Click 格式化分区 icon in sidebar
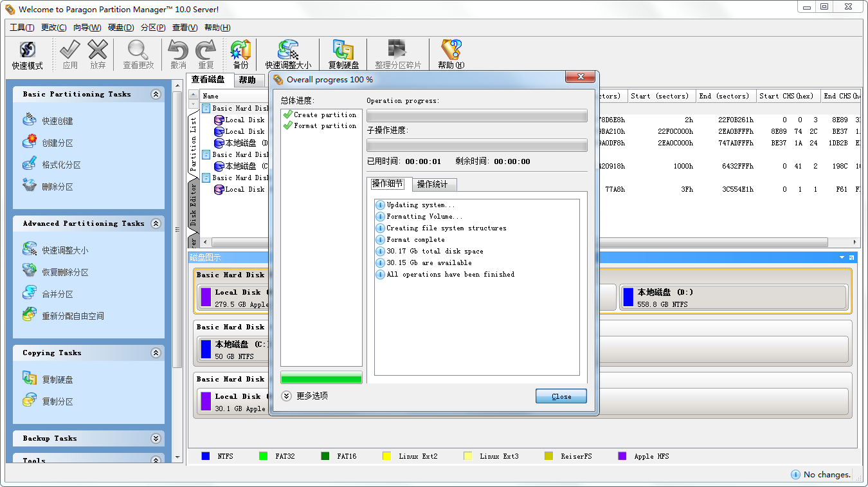Image resolution: width=868 pixels, height=487 pixels. click(x=30, y=164)
